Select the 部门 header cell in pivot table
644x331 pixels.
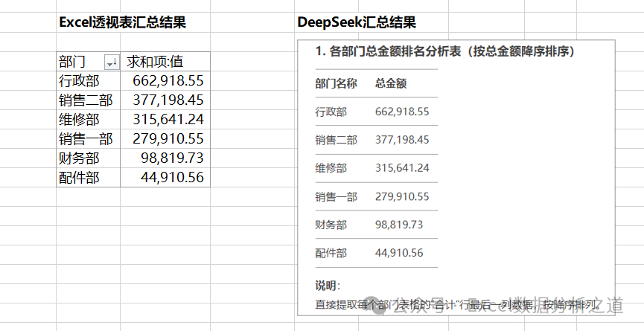(89, 62)
